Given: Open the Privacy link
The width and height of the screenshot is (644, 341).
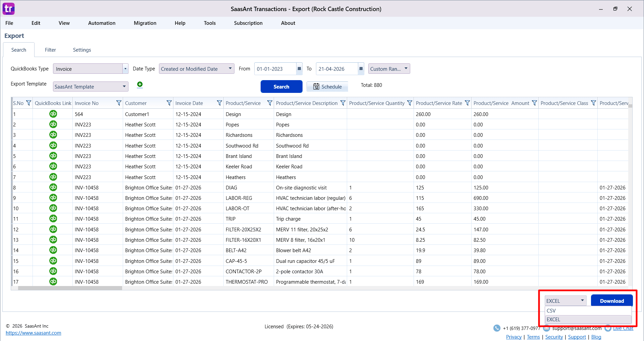Looking at the screenshot, I should point(514,337).
